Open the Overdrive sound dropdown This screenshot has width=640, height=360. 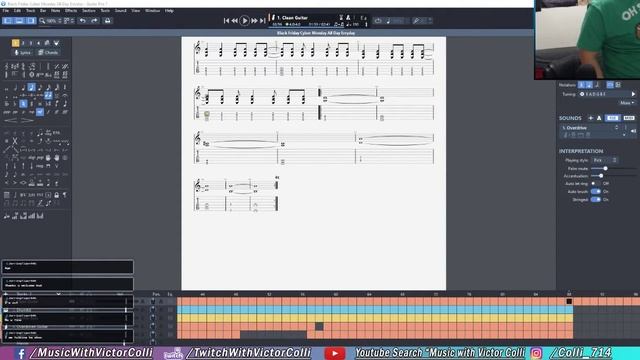pyautogui.click(x=617, y=128)
